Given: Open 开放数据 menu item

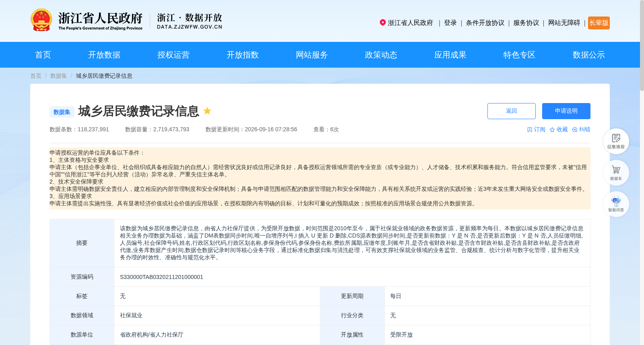Looking at the screenshot, I should pos(104,55).
